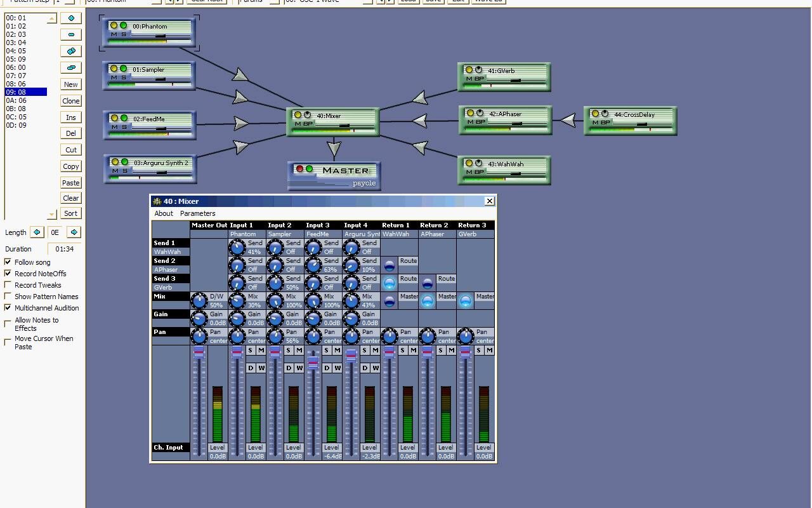Enable Move Cursor When Paste checkbox

pyautogui.click(x=8, y=342)
